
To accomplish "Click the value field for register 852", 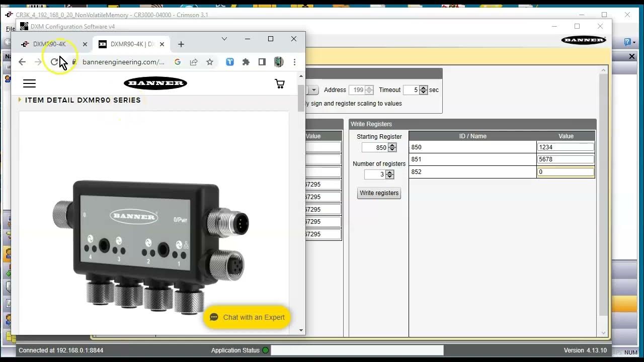I will click(566, 172).
